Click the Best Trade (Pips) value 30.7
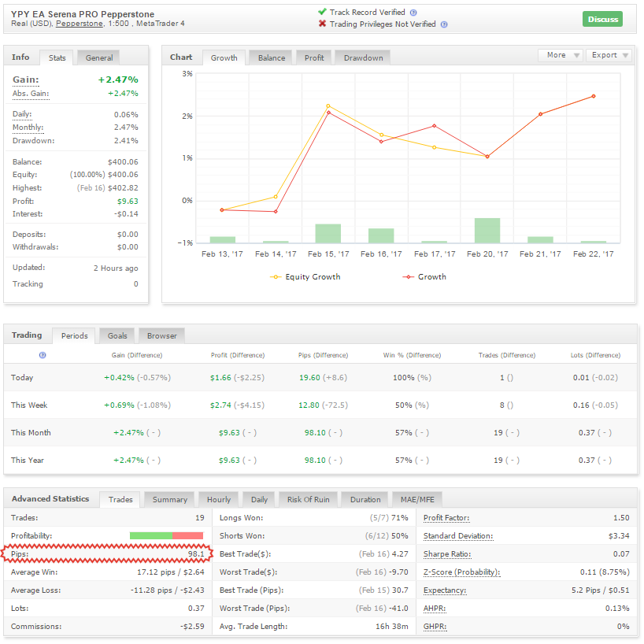 coord(400,590)
